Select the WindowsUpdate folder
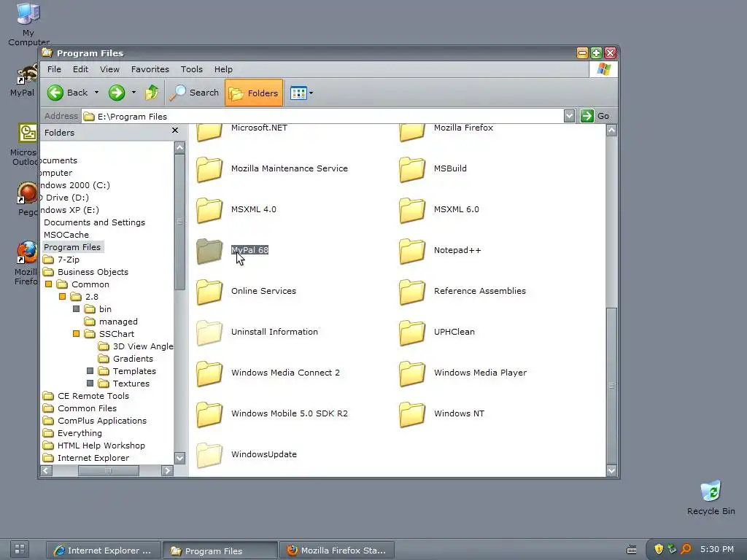The height and width of the screenshot is (560, 747). pyautogui.click(x=247, y=455)
